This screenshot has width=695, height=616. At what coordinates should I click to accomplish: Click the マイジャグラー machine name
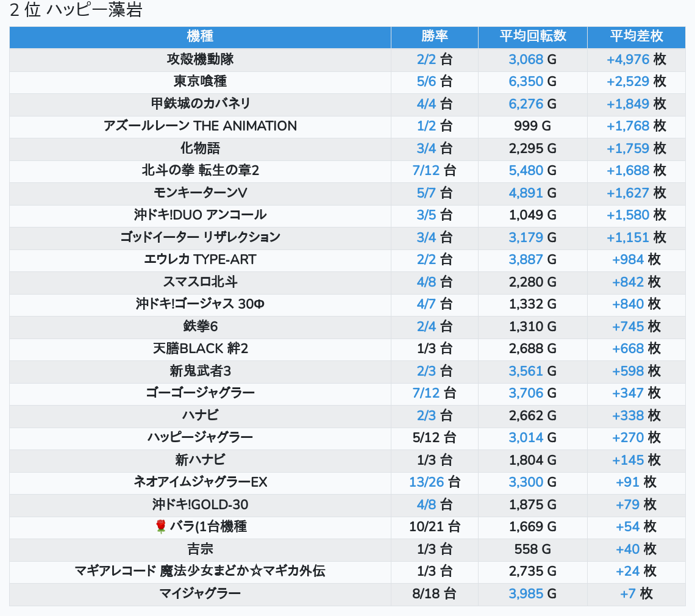pos(200,594)
